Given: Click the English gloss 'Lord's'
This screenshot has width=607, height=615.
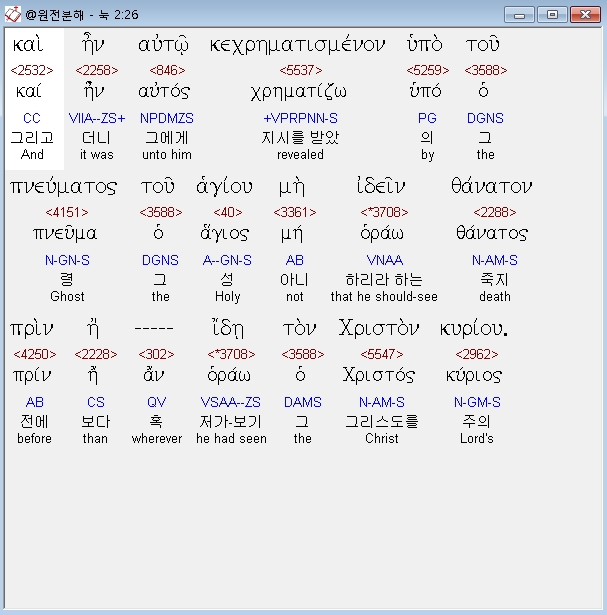Looking at the screenshot, I should pos(477,439).
